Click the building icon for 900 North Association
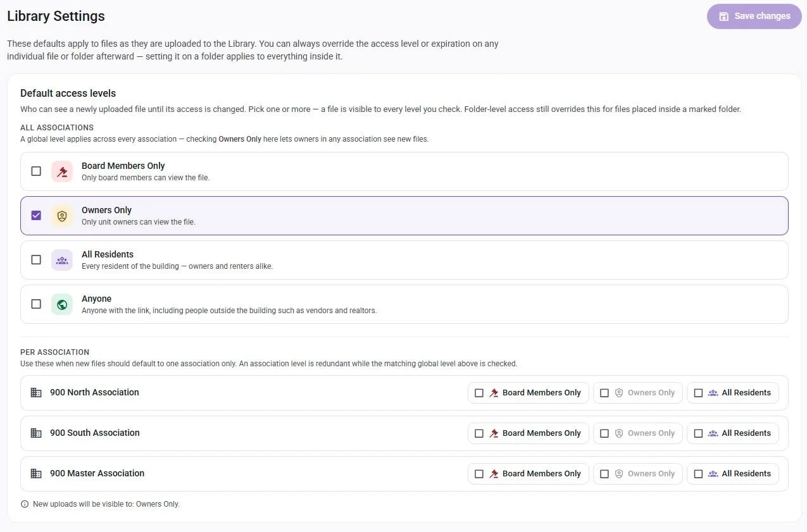Screen dimensions: 807x532 tap(36, 393)
